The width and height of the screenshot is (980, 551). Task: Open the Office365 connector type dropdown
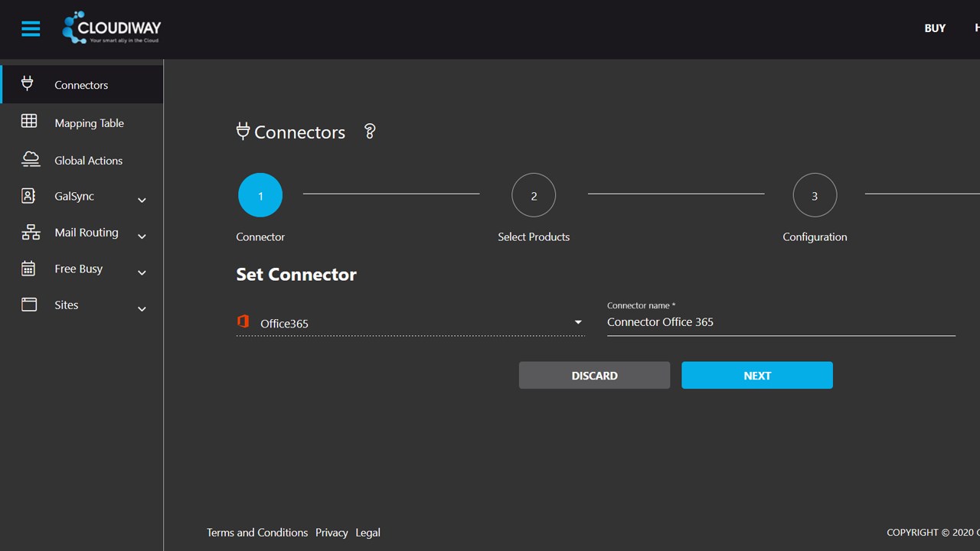click(x=578, y=322)
